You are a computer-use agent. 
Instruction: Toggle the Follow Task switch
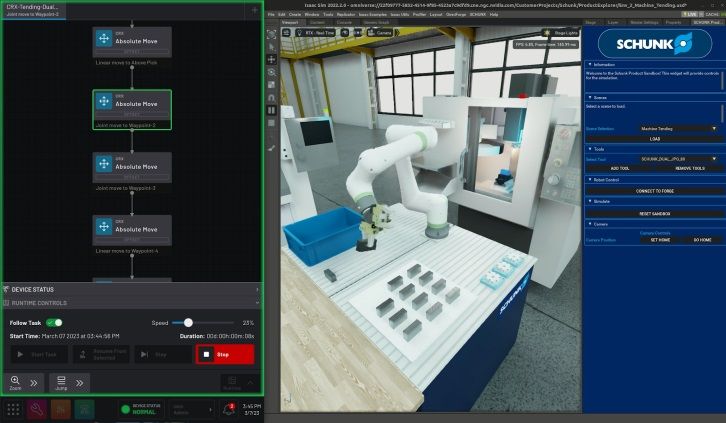click(x=54, y=323)
